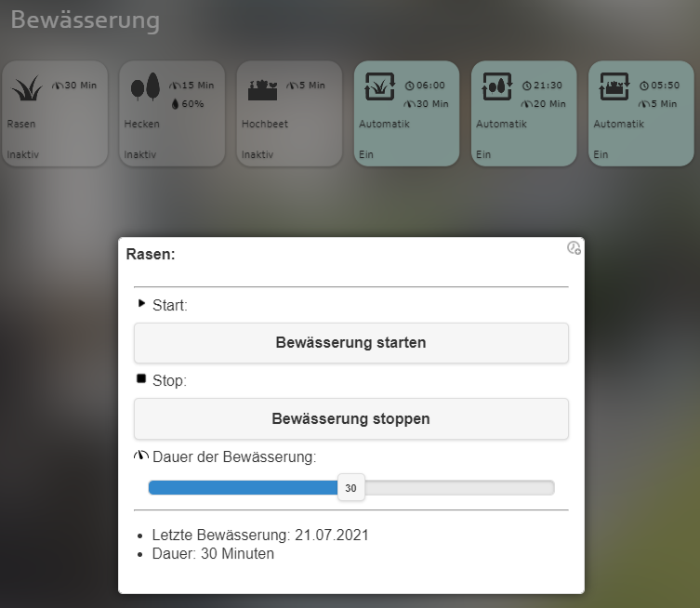Open the Rasen irrigation tile

[x=55, y=113]
